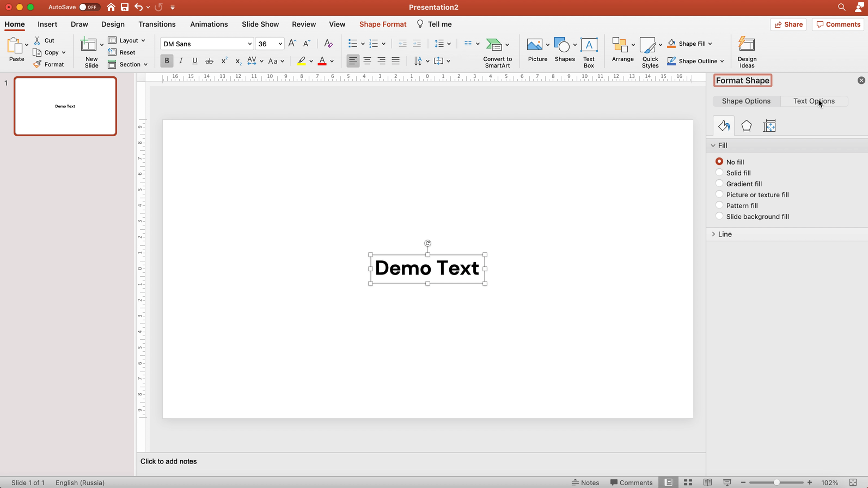The width and height of the screenshot is (868, 488).
Task: Toggle the AutoSave switch
Action: coord(89,7)
